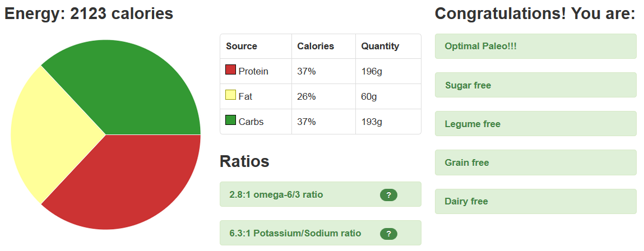This screenshot has width=644, height=251.
Task: Click the omega-6/3 ratio help icon
Action: coord(388,195)
